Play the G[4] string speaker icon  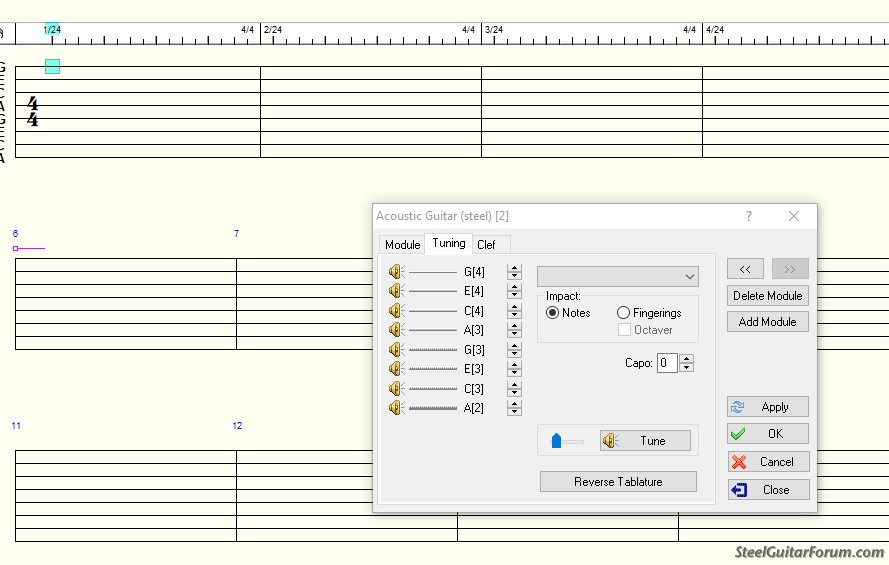(x=396, y=271)
